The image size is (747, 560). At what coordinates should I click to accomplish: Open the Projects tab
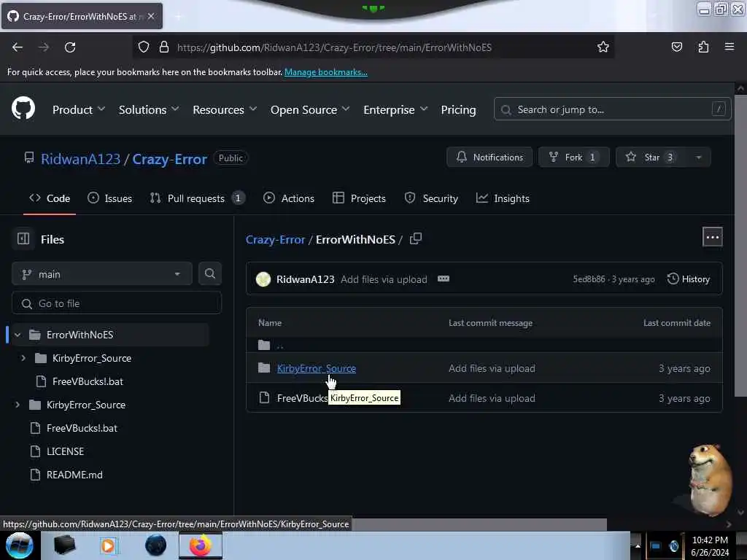tap(359, 198)
